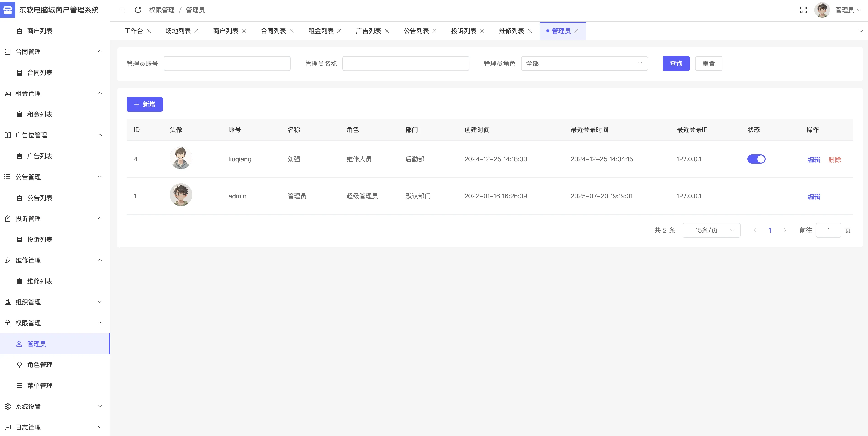The image size is (868, 436).
Task: Click the 角色管理 sidebar item
Action: tap(40, 365)
